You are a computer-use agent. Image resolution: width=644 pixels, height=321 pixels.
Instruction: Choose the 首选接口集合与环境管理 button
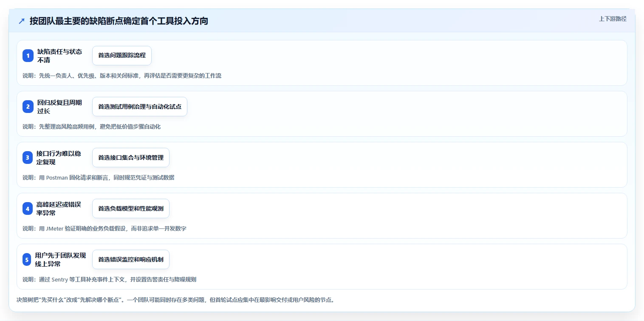click(131, 158)
